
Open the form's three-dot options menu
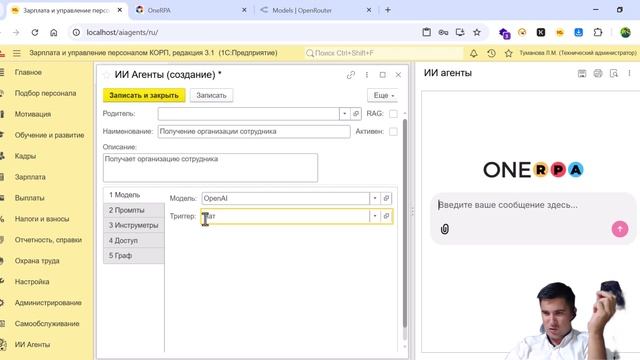coord(367,75)
